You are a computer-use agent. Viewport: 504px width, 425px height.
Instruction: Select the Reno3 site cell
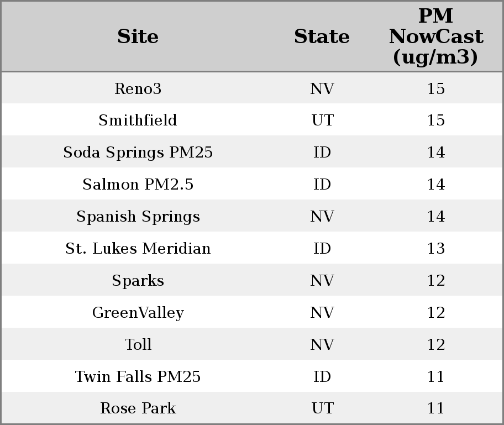(138, 88)
